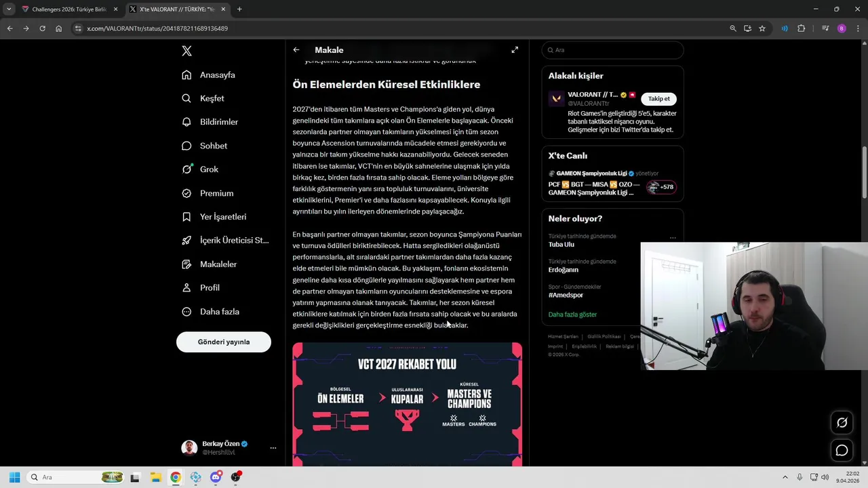Click the browser home button
Viewport: 868px width, 488px height.
pyautogui.click(x=59, y=28)
